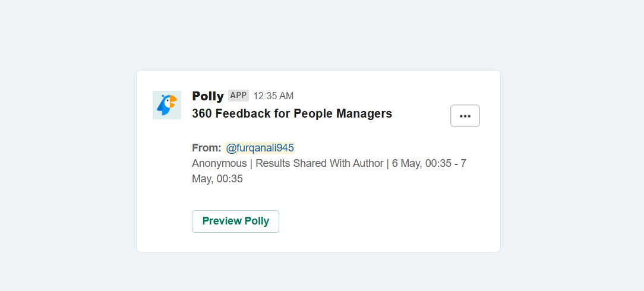Click the Preview Polly button

coord(235,222)
